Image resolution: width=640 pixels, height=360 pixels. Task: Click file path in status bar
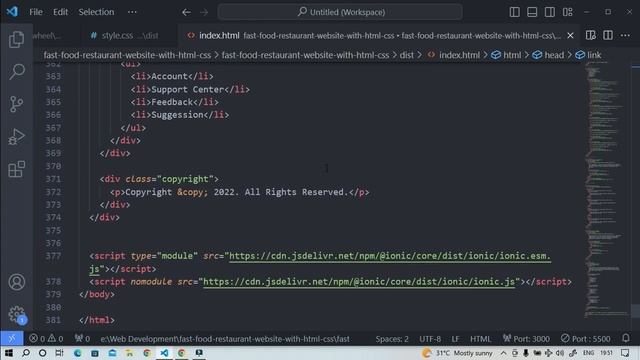click(225, 339)
